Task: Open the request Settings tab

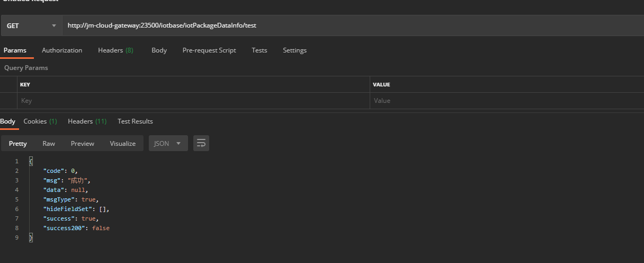Action: [x=294, y=50]
